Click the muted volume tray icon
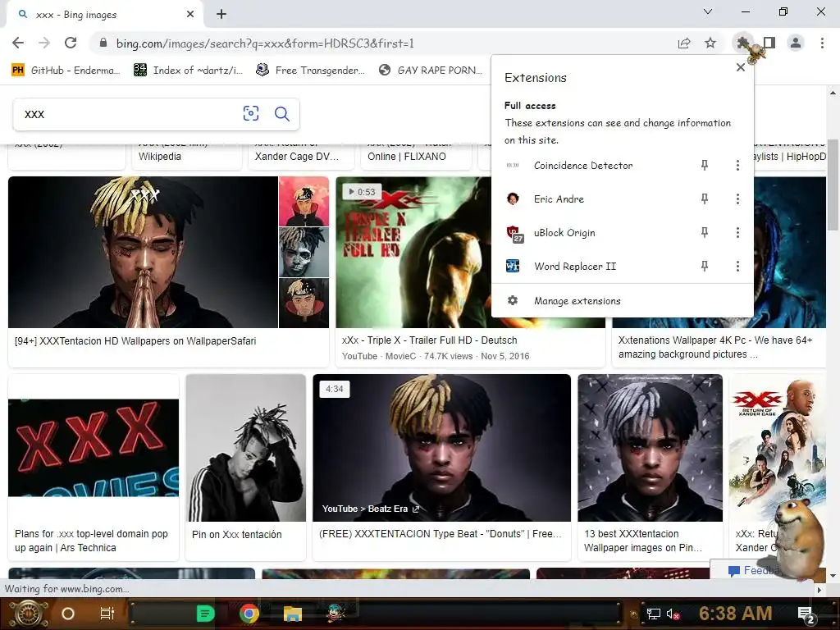 point(673,614)
